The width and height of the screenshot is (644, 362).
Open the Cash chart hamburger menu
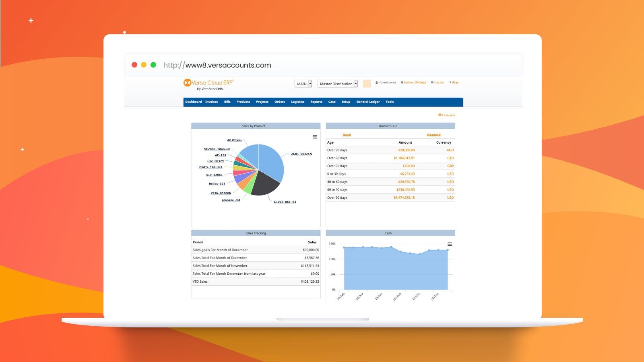click(449, 244)
